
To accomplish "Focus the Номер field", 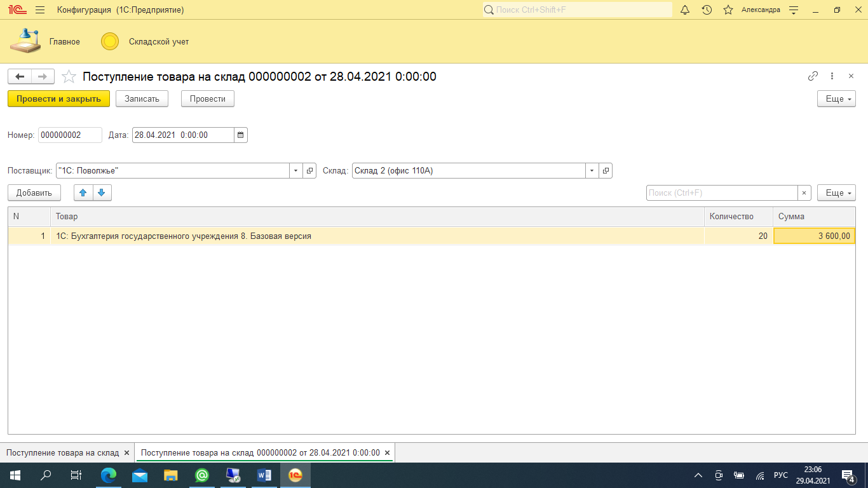I will (70, 135).
